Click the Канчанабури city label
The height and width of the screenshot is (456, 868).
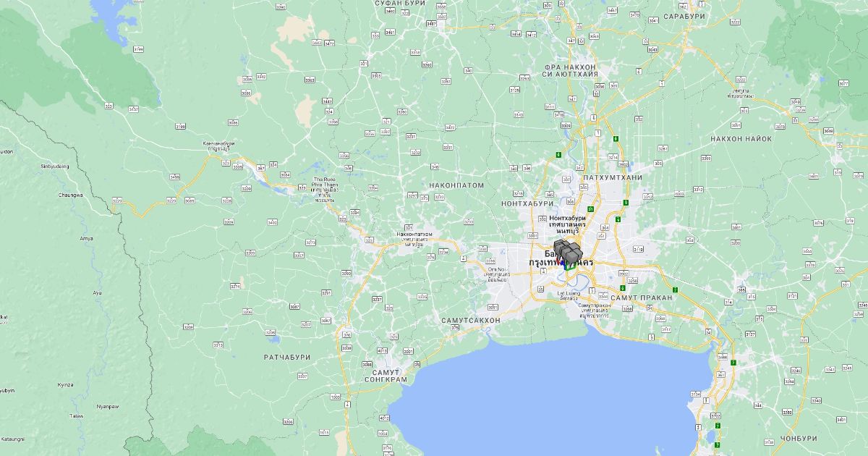tap(218, 144)
